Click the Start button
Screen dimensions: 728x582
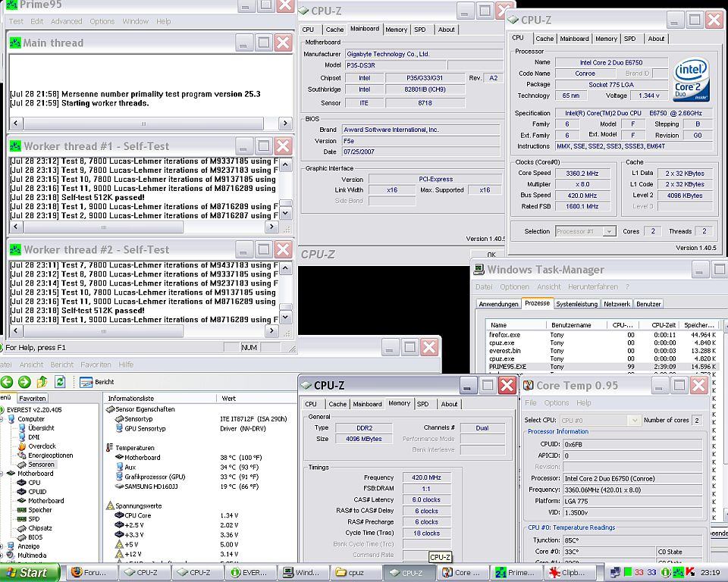tap(29, 573)
